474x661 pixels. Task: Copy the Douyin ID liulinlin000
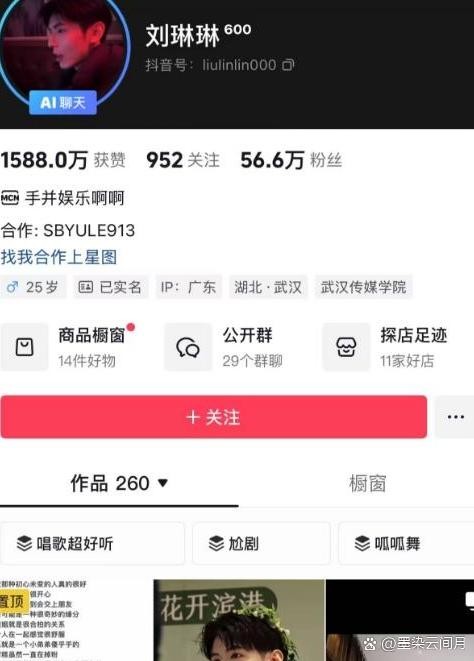288,65
